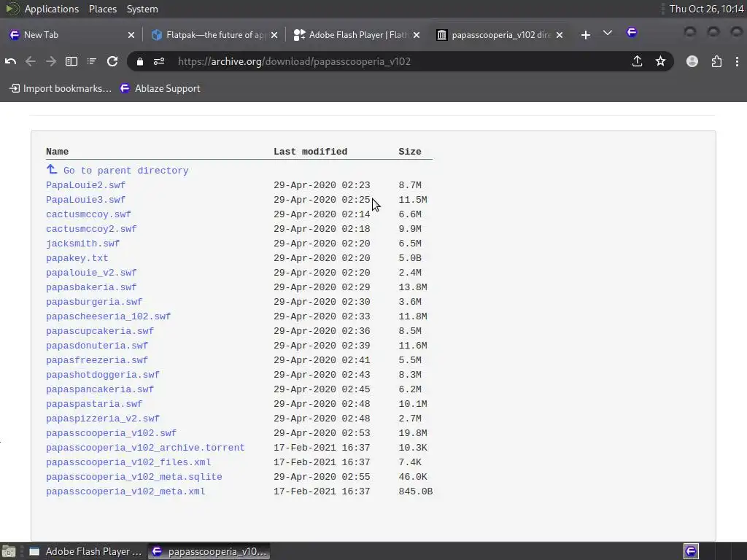The image size is (747, 560).
Task: Open papasfreezeria.swf link
Action: pyautogui.click(x=97, y=360)
